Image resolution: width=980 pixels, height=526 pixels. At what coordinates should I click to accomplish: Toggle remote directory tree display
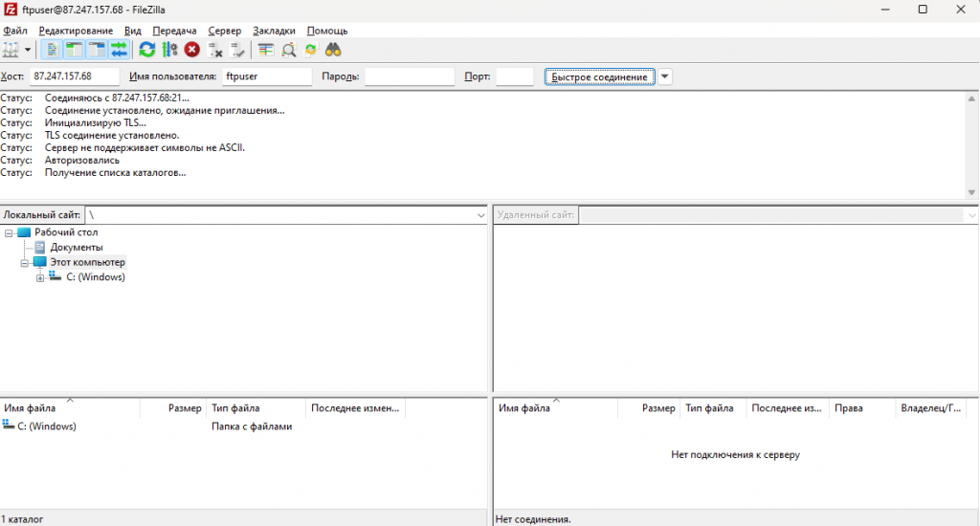97,50
